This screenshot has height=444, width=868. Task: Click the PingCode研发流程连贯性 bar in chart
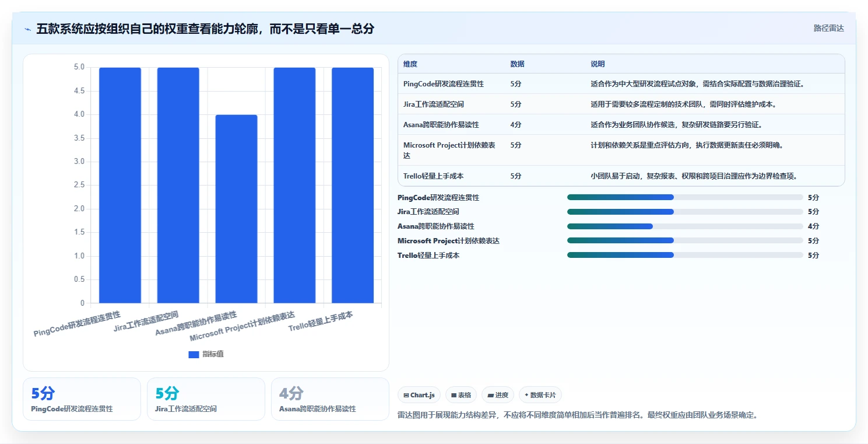(x=120, y=185)
